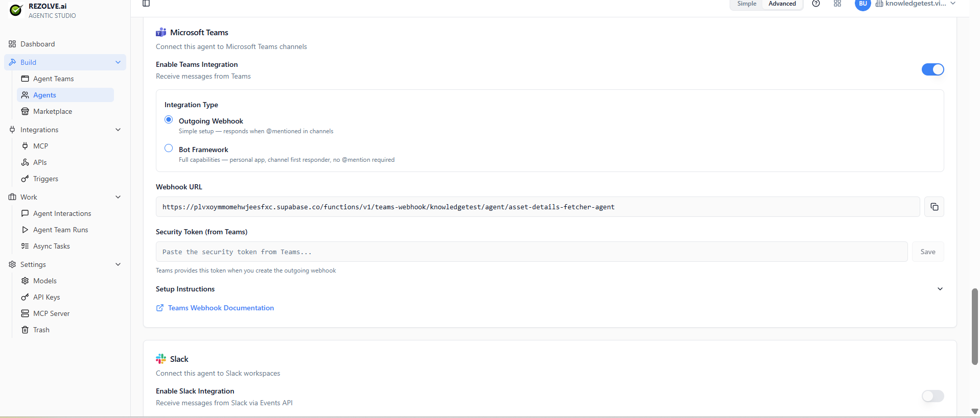Collapse the Integrations section chevron
Screen dimensions: 980x418
(118, 130)
